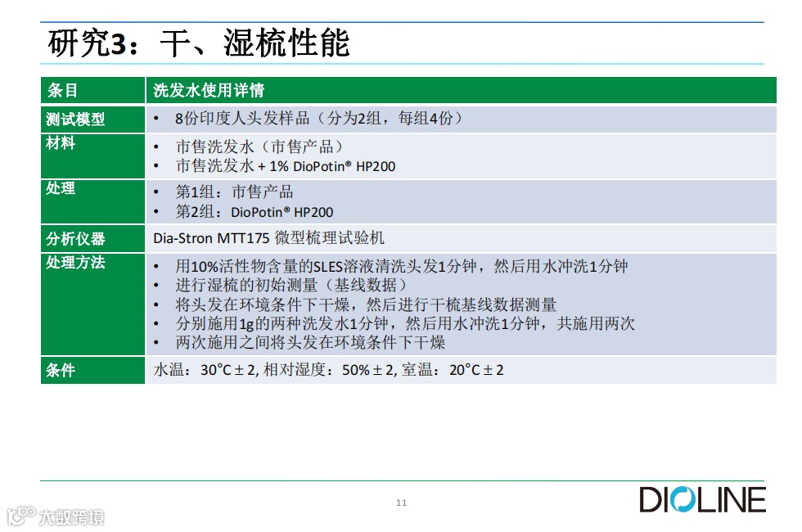The height and width of the screenshot is (532, 802).
Task: Click the line 第2组：DioPotin HP200
Action: pos(255,212)
